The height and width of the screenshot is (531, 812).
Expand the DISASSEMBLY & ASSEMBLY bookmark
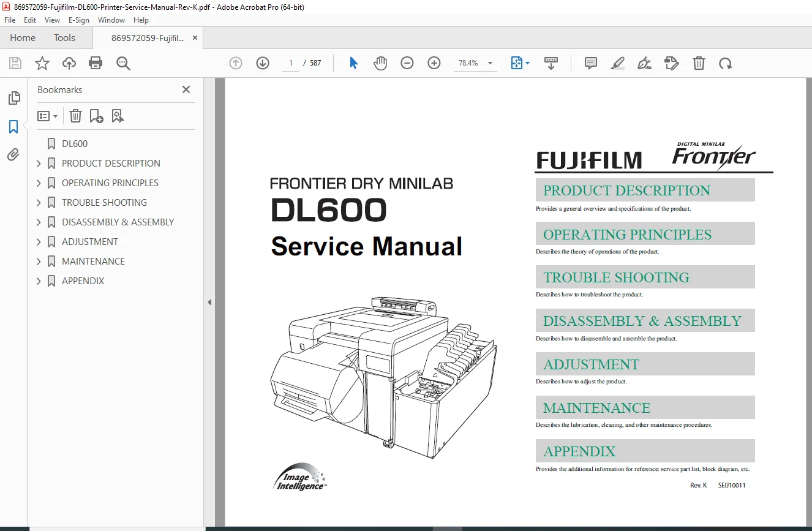[x=39, y=222]
